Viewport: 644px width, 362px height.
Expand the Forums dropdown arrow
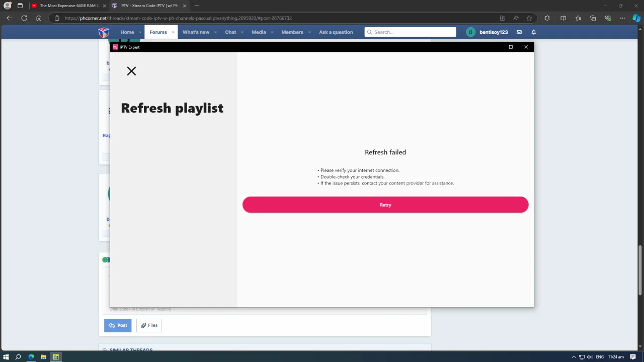[173, 32]
